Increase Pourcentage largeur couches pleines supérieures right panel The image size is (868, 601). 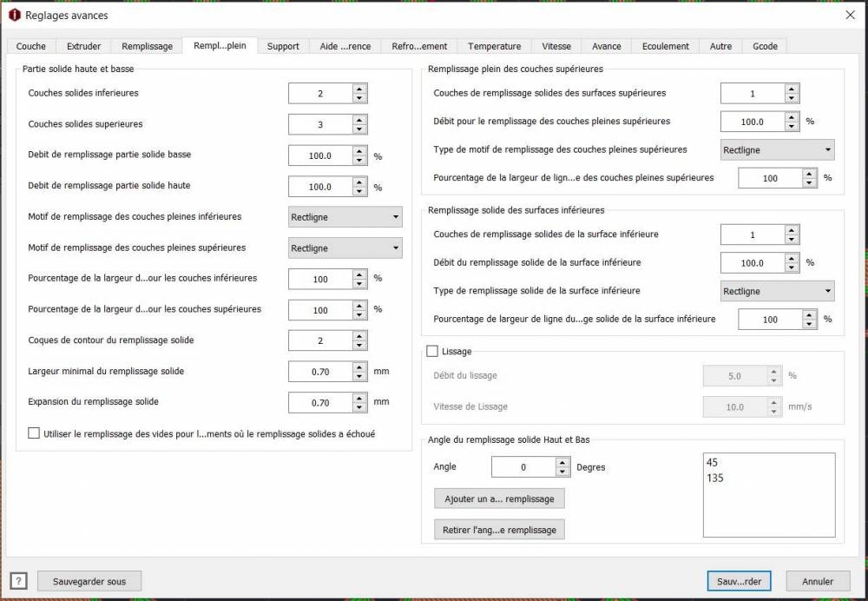tap(809, 174)
